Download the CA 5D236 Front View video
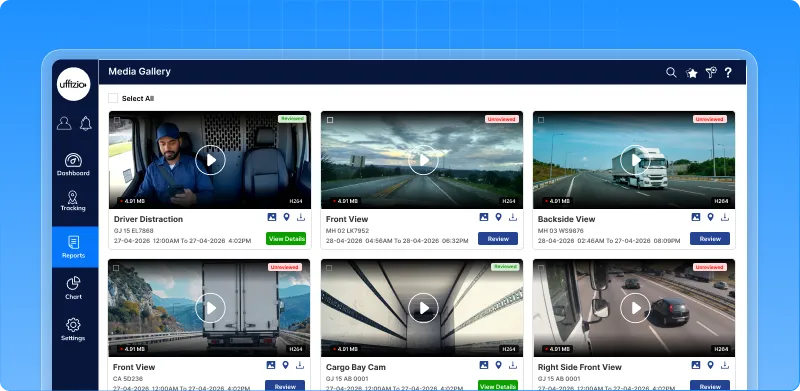Image resolution: width=800 pixels, height=391 pixels. [x=300, y=365]
